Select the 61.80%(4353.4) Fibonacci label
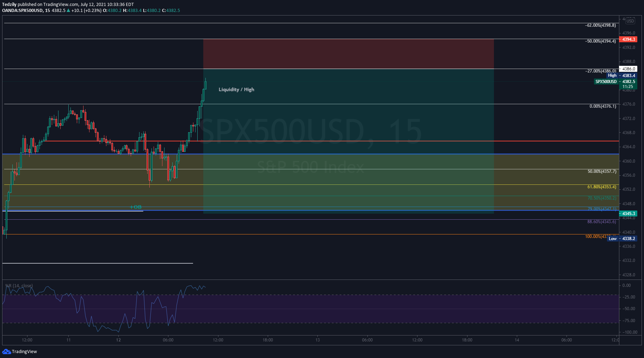 pyautogui.click(x=602, y=187)
